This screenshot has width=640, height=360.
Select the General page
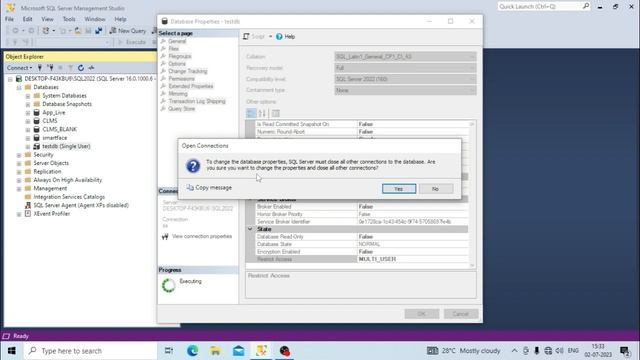(177, 41)
